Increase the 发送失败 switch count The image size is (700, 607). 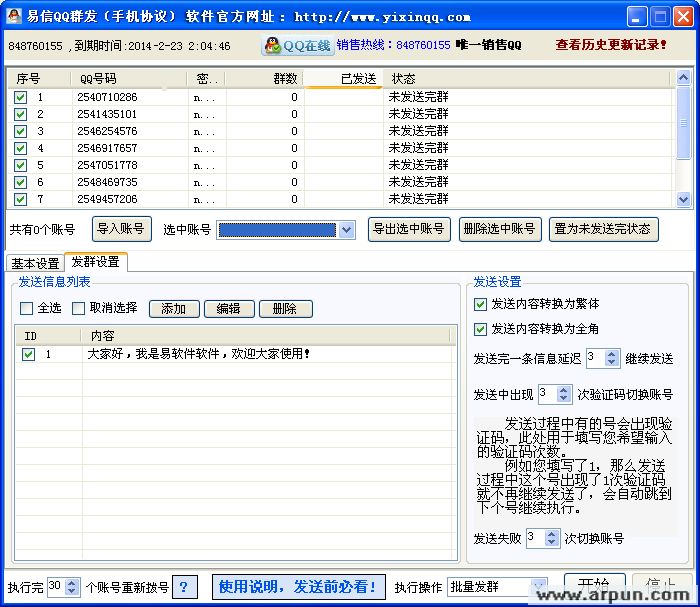coord(552,534)
